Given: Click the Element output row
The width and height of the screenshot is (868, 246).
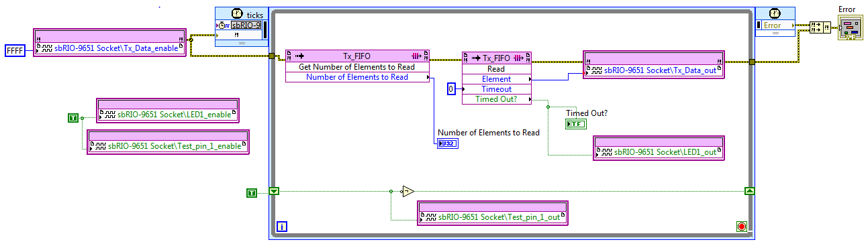Looking at the screenshot, I should click(x=497, y=79).
